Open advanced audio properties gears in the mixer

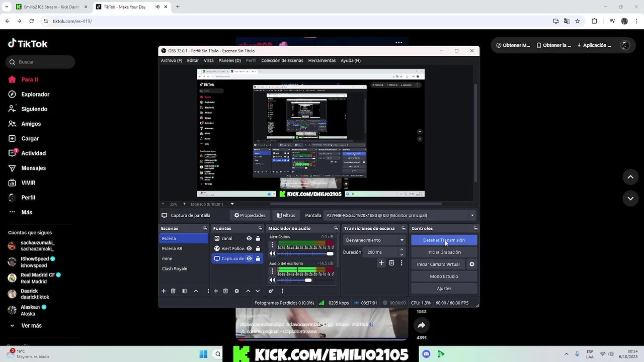pyautogui.click(x=271, y=291)
